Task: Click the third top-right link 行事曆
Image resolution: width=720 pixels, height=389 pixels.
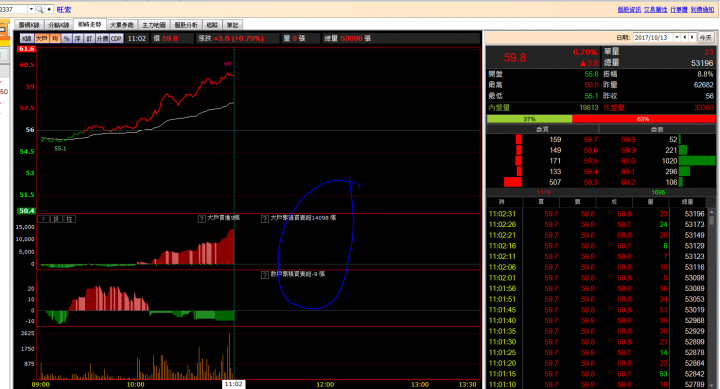Action: click(x=679, y=9)
